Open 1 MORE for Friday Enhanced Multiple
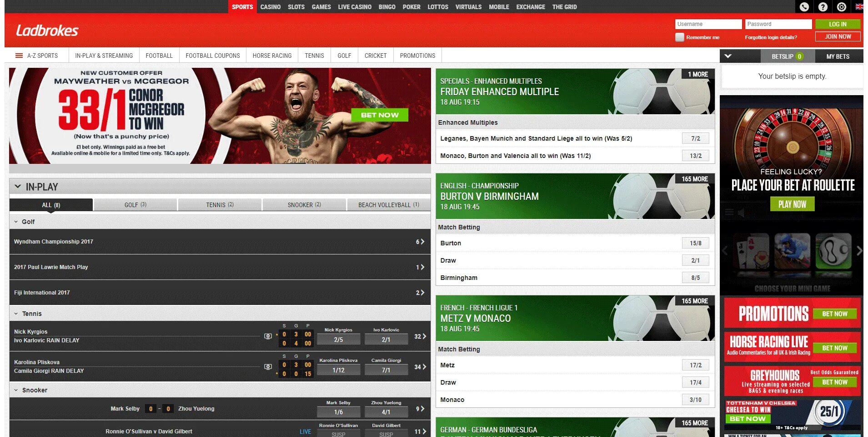The image size is (868, 437). pos(698,74)
